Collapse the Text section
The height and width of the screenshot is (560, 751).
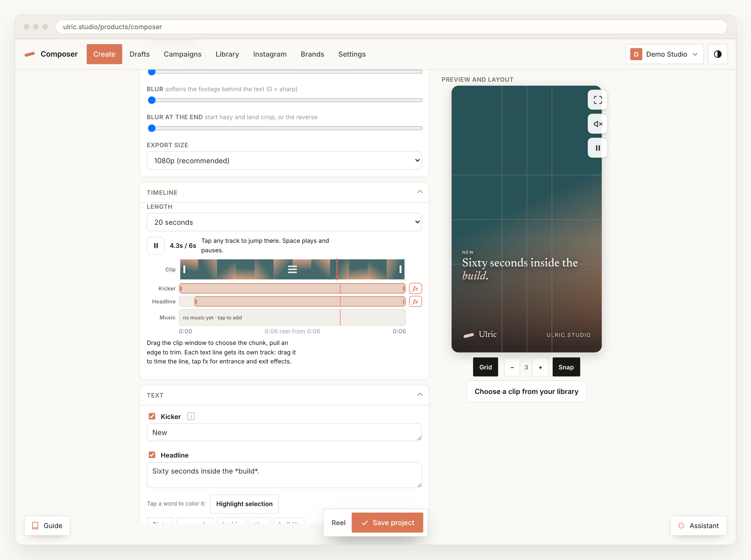click(420, 394)
